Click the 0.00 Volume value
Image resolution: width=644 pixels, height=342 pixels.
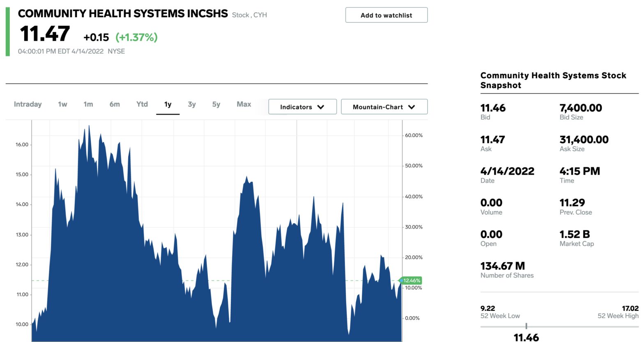491,203
